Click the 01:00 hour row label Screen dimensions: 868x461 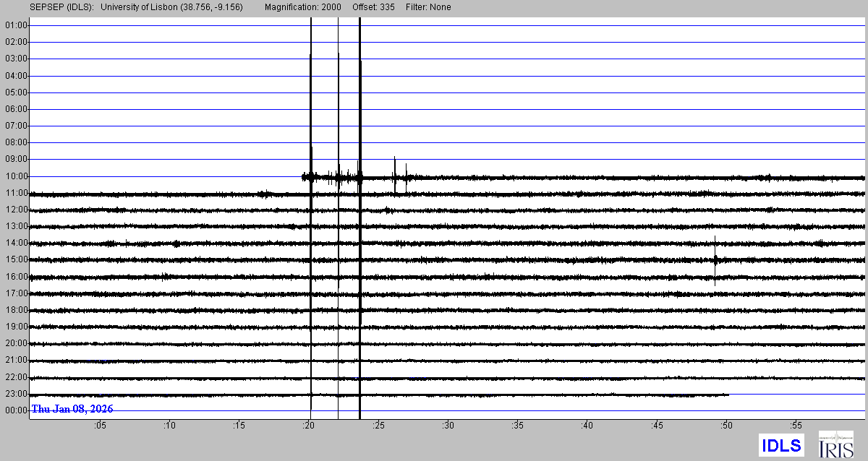[x=16, y=26]
